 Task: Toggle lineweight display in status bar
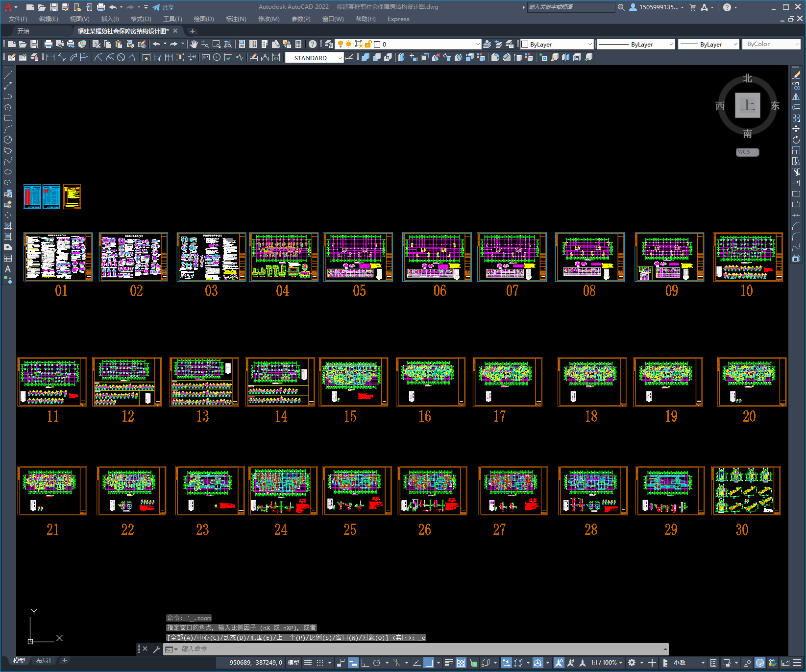[x=448, y=663]
